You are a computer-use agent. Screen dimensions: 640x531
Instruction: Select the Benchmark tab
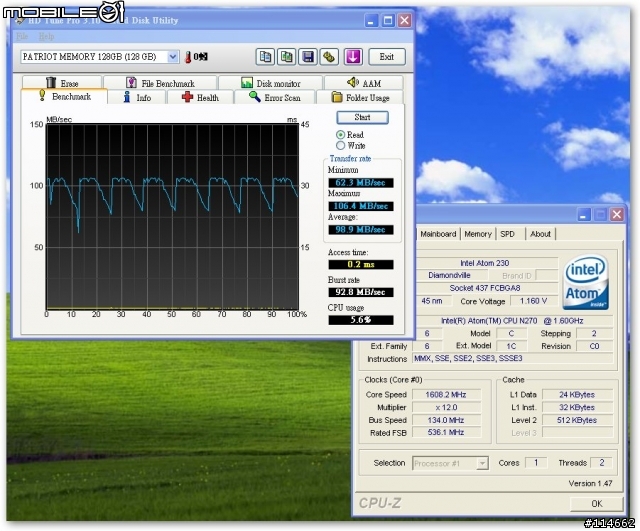pyautogui.click(x=64, y=97)
